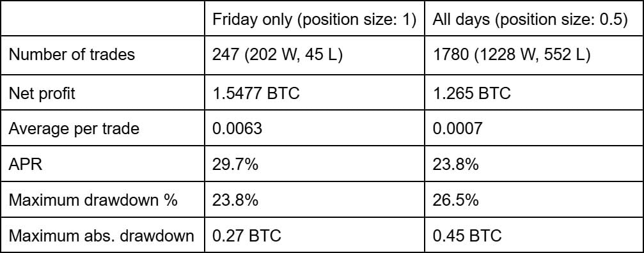Click the '247 (202 W, 45 L)' cell
The image size is (644, 253).
coord(315,56)
